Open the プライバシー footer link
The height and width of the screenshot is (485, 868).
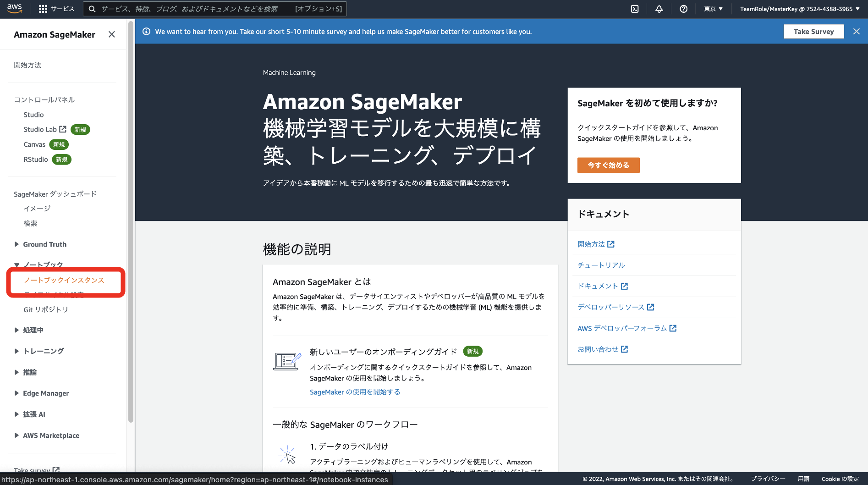click(768, 479)
